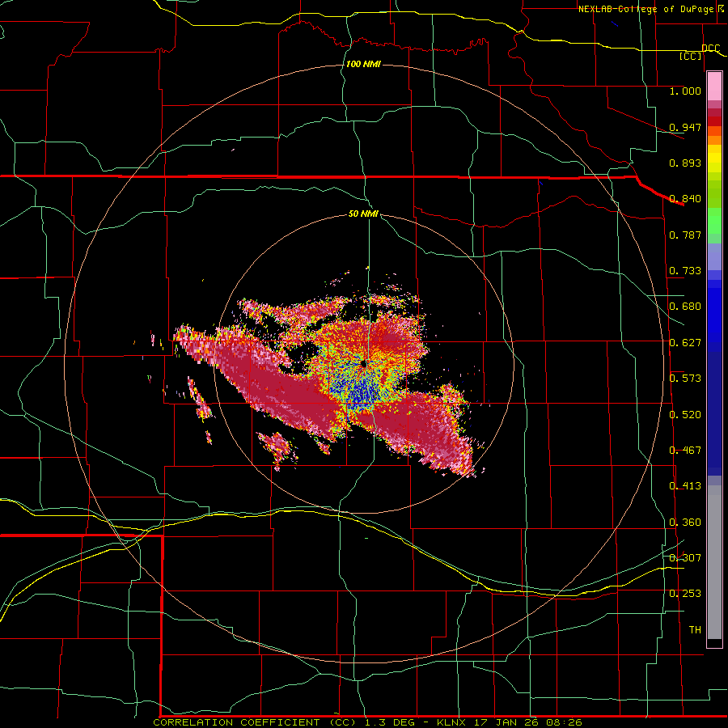The image size is (728, 728).
Task: Select the 0.573 legend value
Action: (x=685, y=379)
